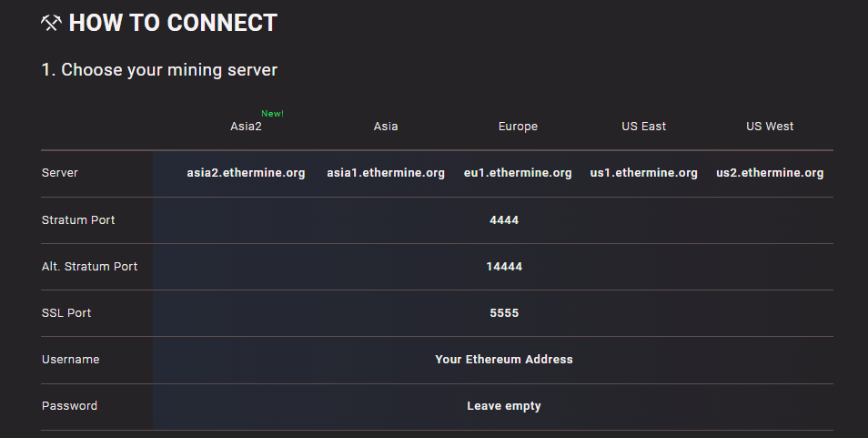Select the US West column header
This screenshot has height=438, width=868.
coord(770,127)
